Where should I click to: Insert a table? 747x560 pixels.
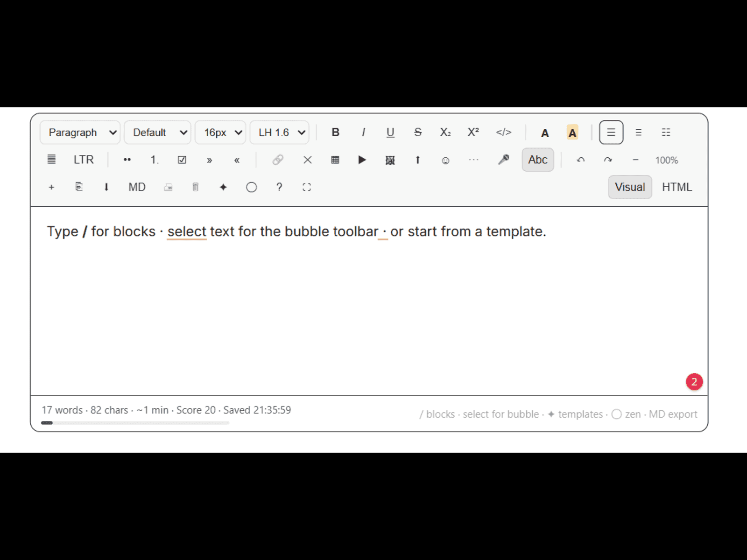[335, 160]
